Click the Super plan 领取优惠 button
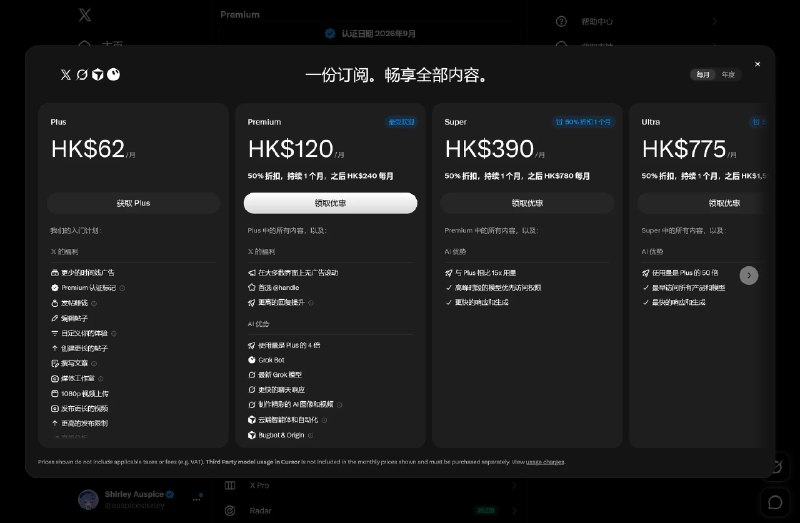This screenshot has height=523, width=800. (x=527, y=203)
